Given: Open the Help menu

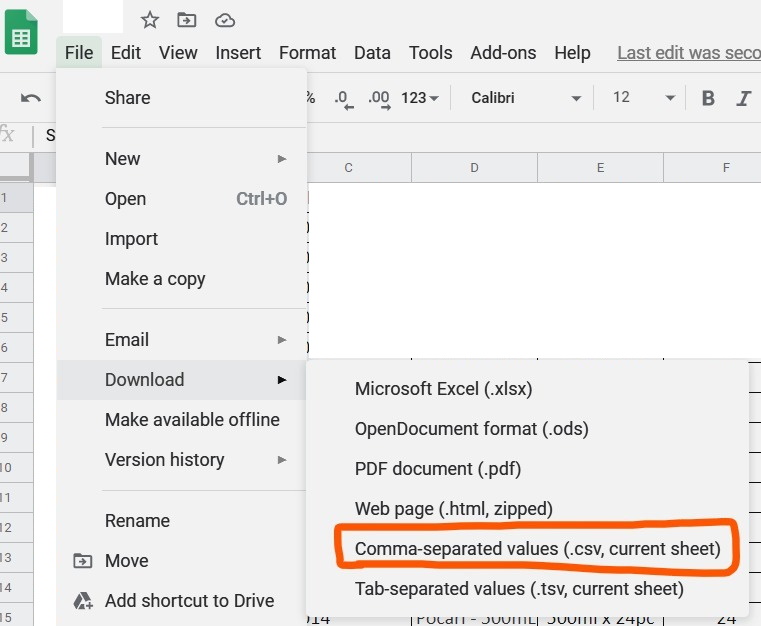Looking at the screenshot, I should point(572,52).
